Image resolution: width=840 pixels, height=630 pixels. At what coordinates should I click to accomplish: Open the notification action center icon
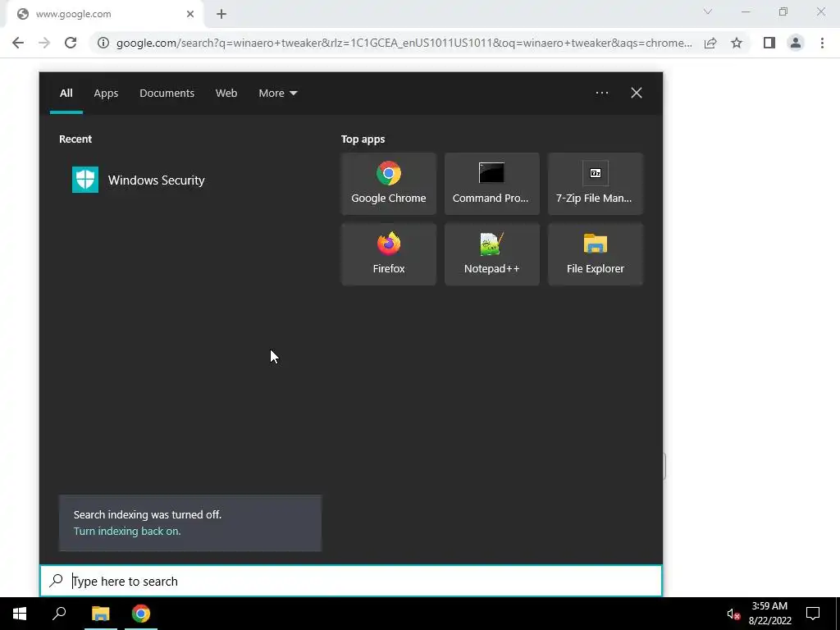click(813, 614)
